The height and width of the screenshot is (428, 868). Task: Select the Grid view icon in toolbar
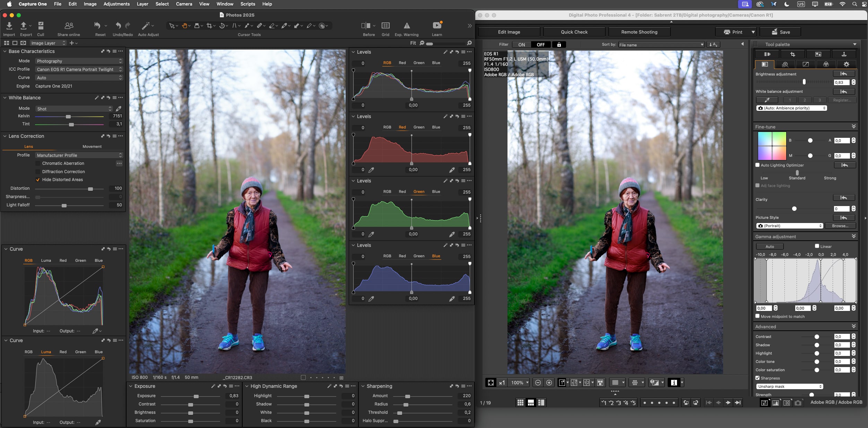(x=385, y=26)
